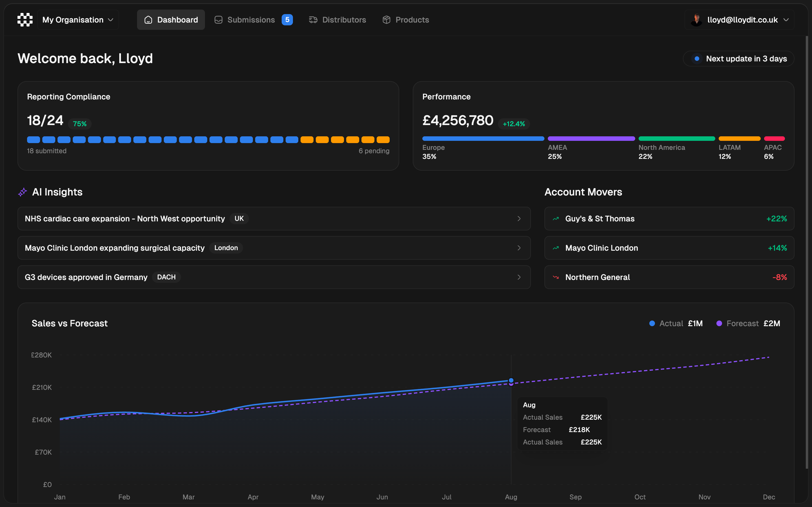
Task: Open the My Organisation dropdown
Action: [x=78, y=20]
